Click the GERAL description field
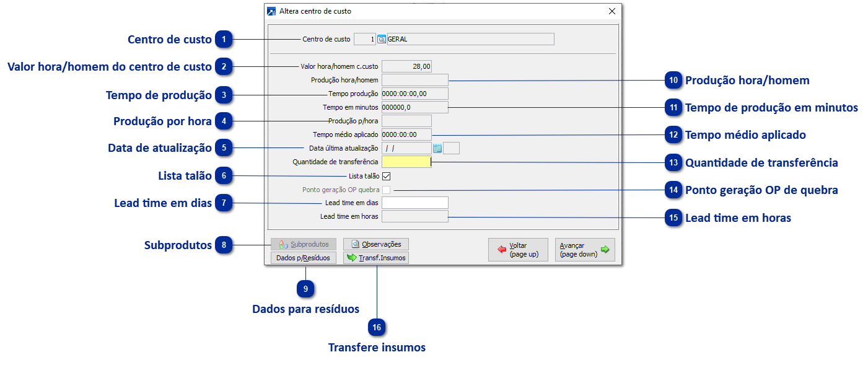This screenshot has height=365, width=868. (470, 39)
